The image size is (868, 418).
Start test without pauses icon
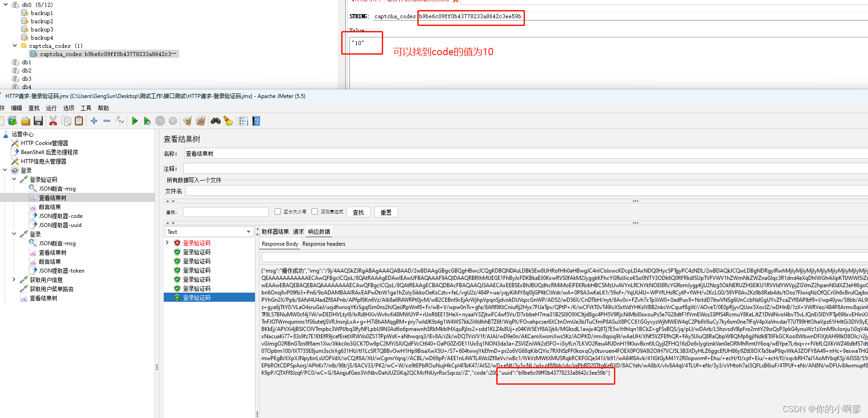coord(147,121)
